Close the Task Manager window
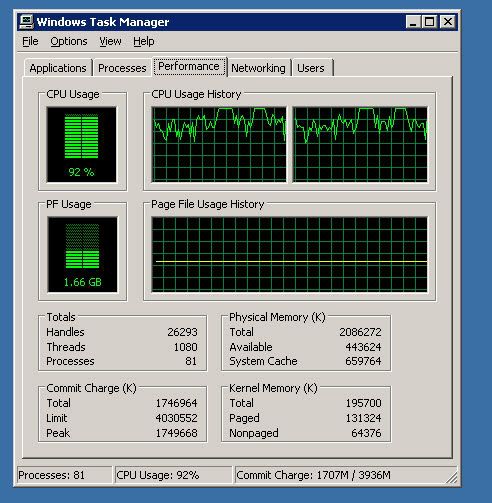This screenshot has height=503, width=492. pyautogui.click(x=448, y=22)
